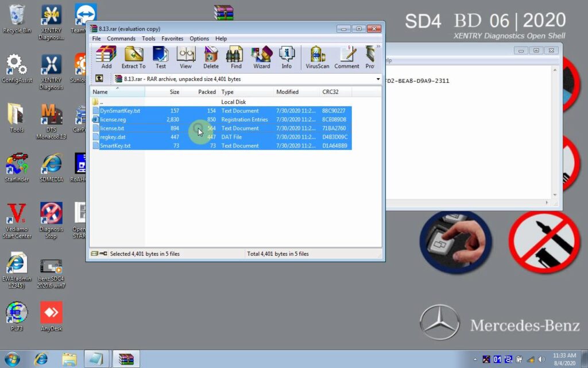Click the Delete toolbar icon
The height and width of the screenshot is (368, 588).
click(x=211, y=57)
